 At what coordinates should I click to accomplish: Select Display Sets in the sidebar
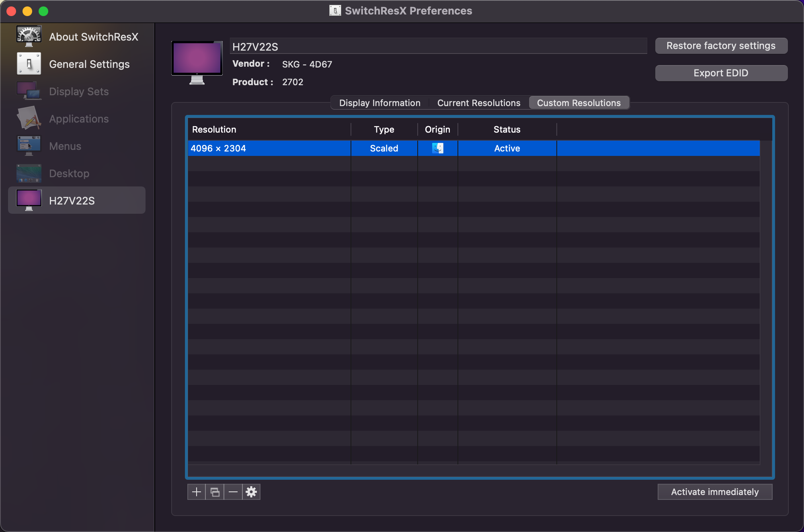click(78, 92)
